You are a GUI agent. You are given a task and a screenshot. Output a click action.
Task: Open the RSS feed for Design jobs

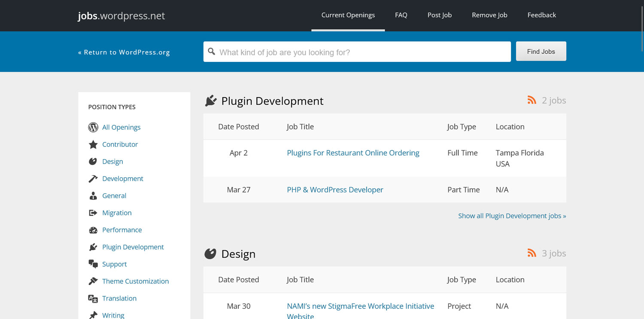532,253
